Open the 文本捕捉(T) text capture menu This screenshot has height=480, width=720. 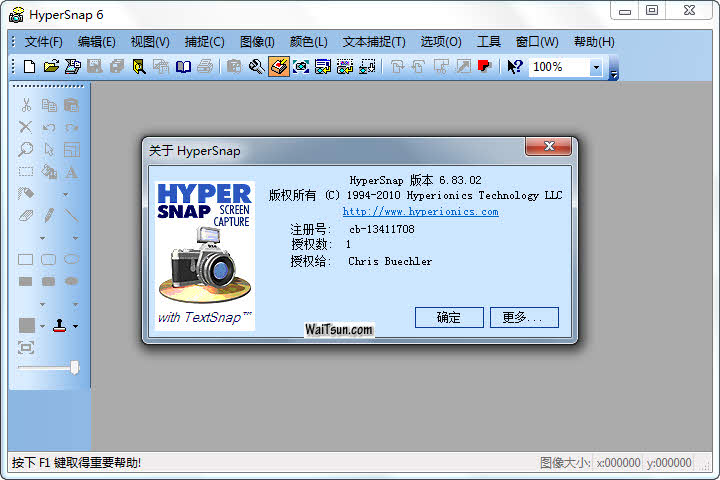[374, 42]
